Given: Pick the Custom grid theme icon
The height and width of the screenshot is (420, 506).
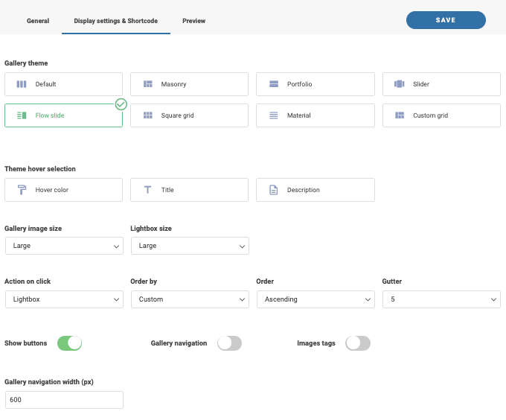Looking at the screenshot, I should coord(400,115).
